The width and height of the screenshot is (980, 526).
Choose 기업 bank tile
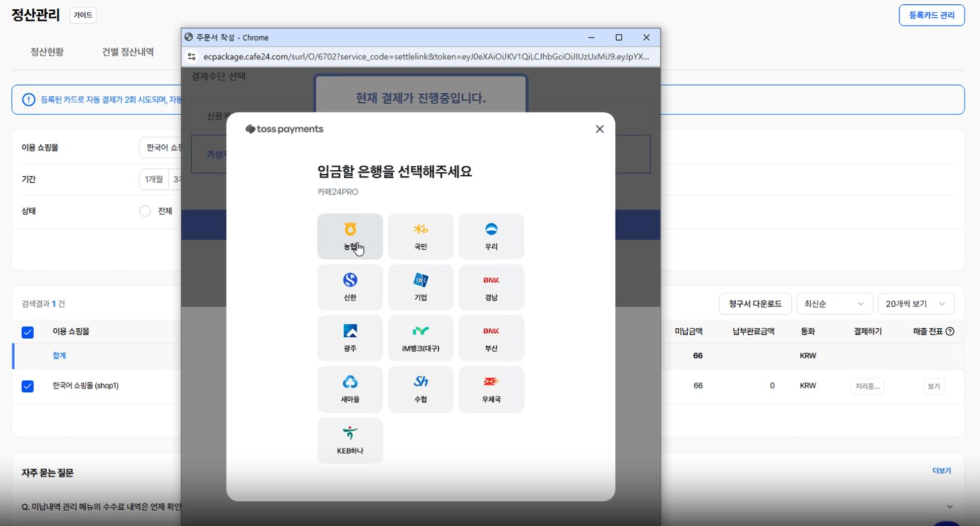coord(420,288)
